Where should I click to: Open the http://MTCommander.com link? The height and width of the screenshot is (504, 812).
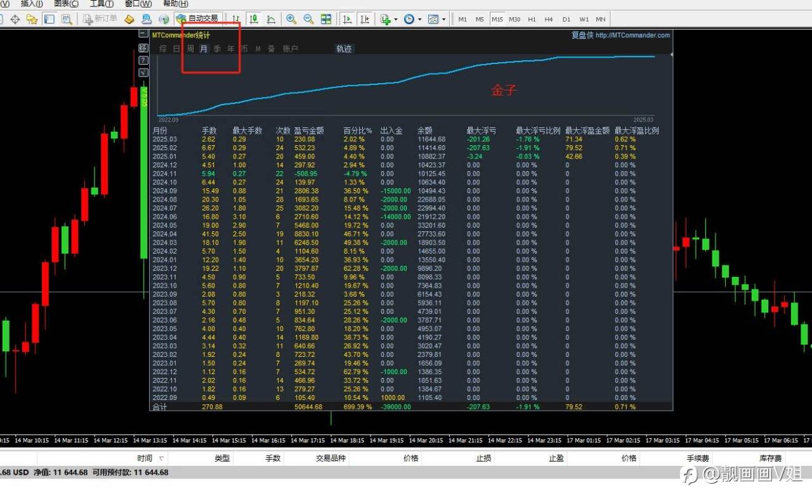pyautogui.click(x=632, y=36)
